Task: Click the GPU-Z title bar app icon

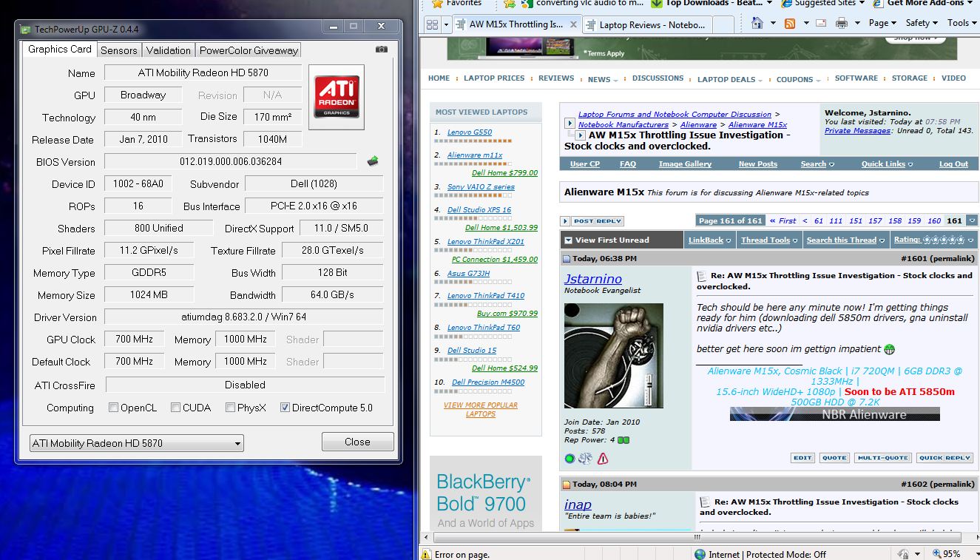Action: (26, 30)
